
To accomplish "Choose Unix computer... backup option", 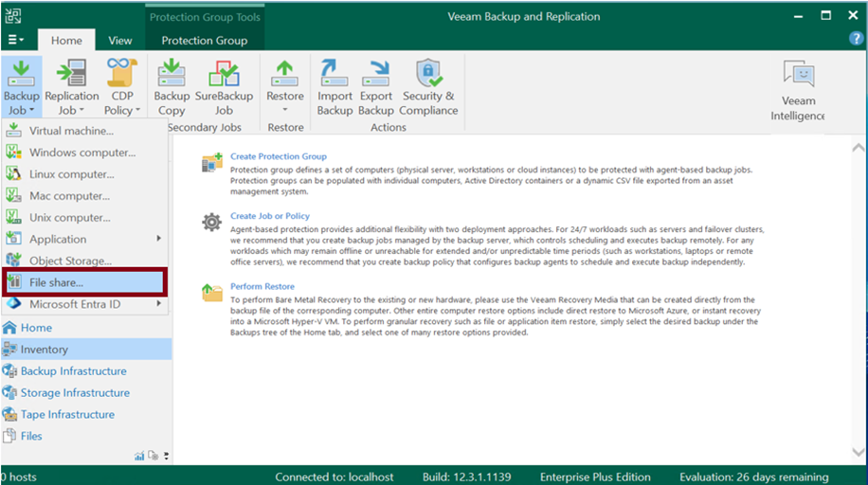I will 84,217.
